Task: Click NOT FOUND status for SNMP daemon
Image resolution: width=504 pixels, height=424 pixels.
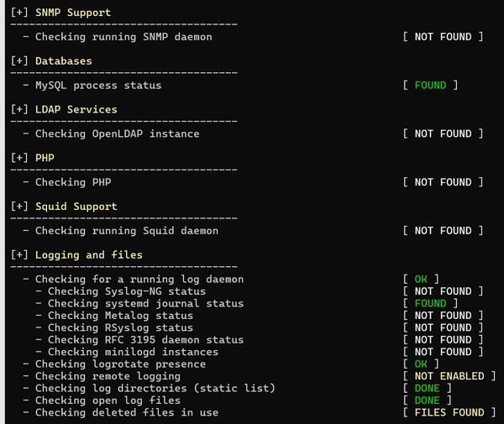Action: click(x=443, y=37)
